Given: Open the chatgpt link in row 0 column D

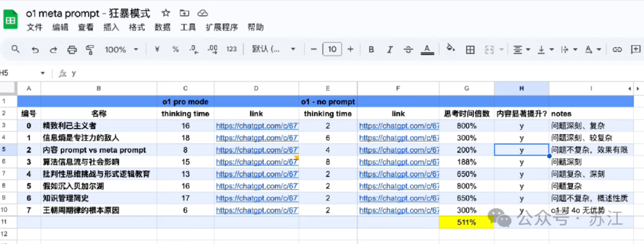Looking at the screenshot, I should point(256,126).
